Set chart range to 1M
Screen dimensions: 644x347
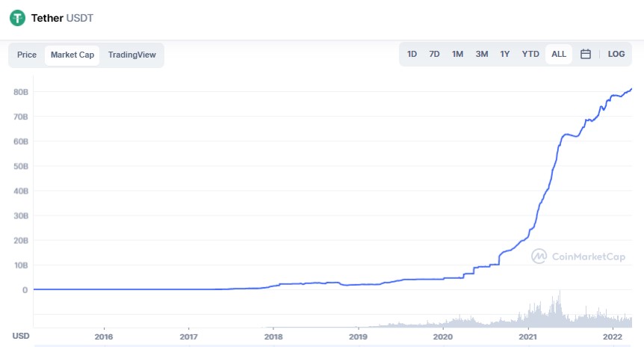pyautogui.click(x=458, y=55)
